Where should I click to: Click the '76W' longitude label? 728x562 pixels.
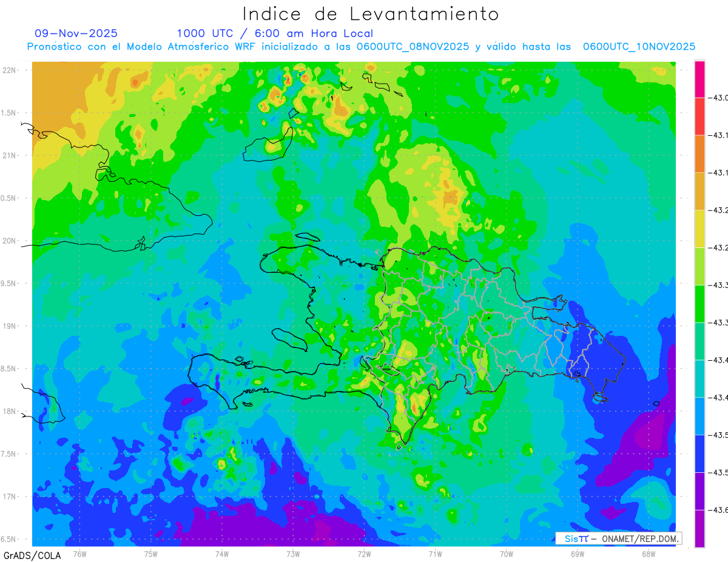79,554
